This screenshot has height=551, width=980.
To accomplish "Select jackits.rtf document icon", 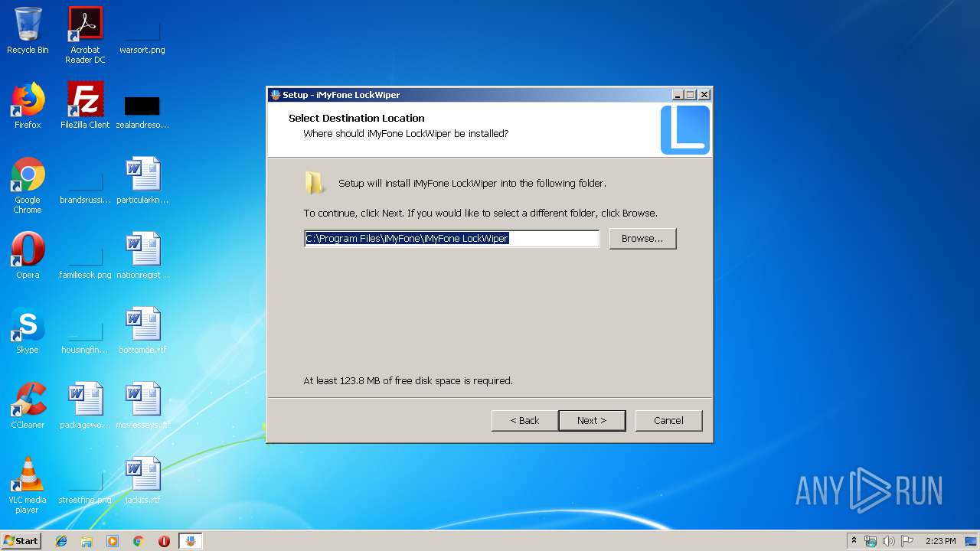I will 142,481.
